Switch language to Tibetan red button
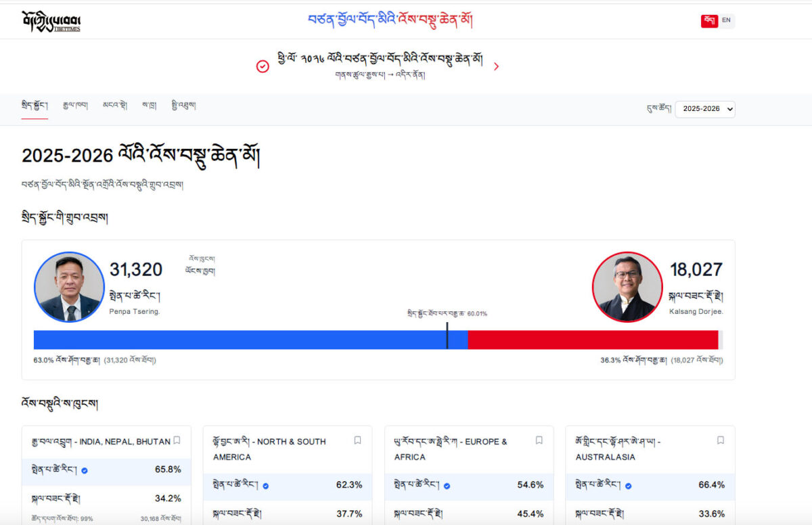The width and height of the screenshot is (812, 525). [x=709, y=20]
